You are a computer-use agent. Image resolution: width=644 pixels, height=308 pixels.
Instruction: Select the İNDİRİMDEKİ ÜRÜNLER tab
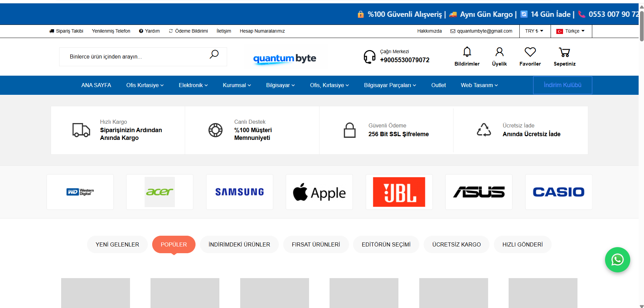coord(239,244)
